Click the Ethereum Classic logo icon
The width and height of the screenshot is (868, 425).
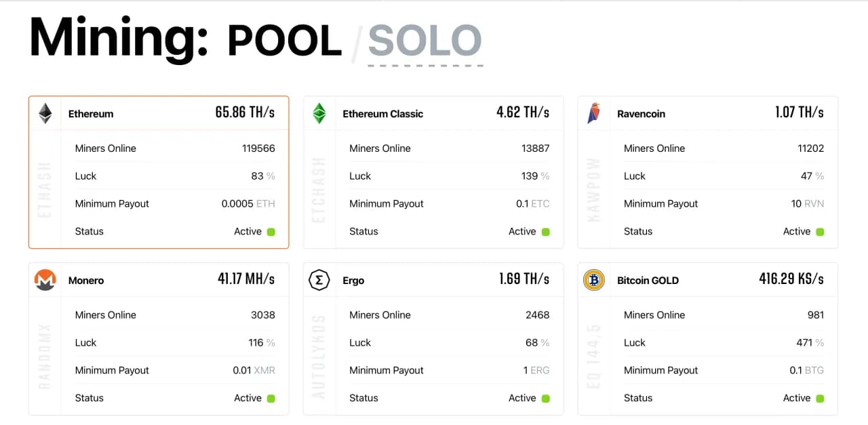tap(319, 113)
